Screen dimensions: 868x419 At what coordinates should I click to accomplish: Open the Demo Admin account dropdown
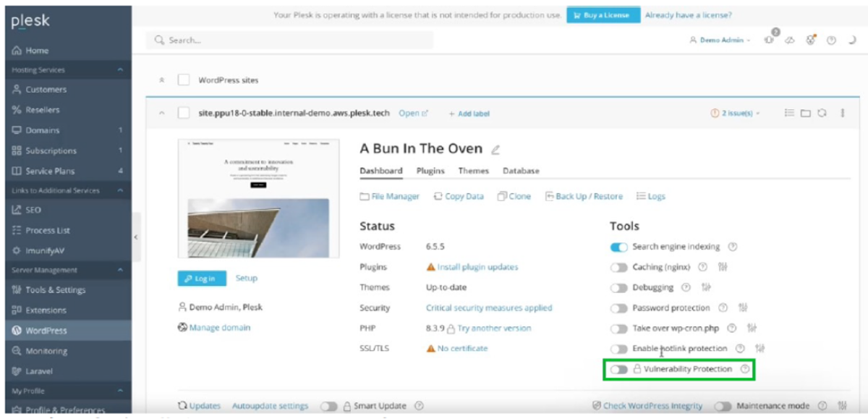pos(720,41)
